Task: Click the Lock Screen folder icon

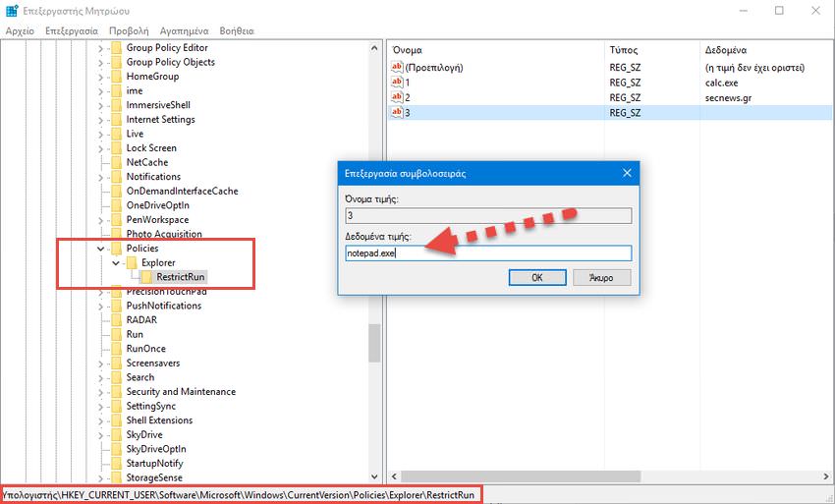Action: coord(116,148)
